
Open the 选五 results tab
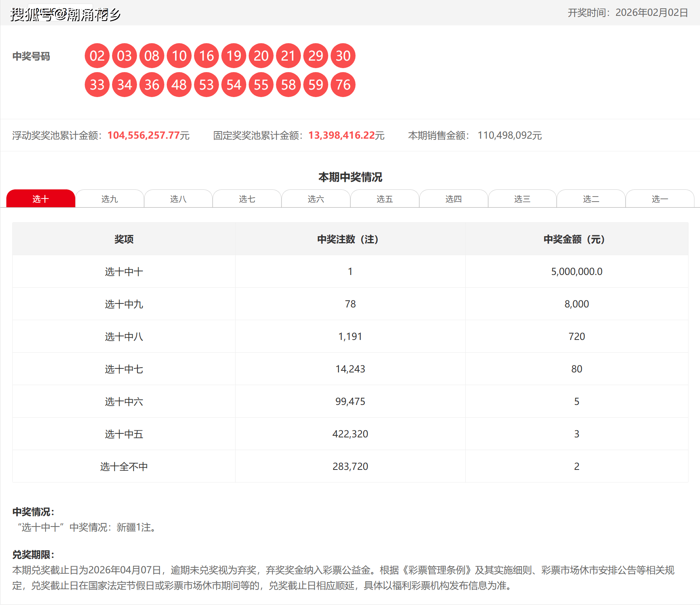384,199
